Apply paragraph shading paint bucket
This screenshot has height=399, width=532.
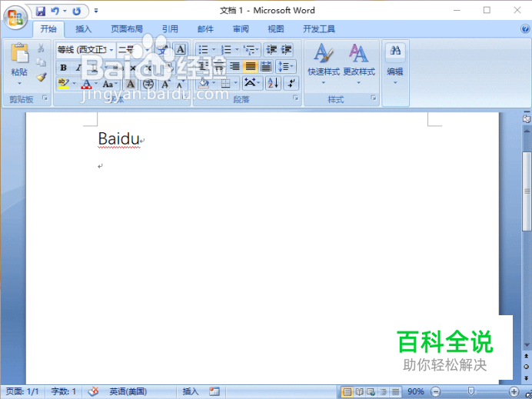click(204, 83)
